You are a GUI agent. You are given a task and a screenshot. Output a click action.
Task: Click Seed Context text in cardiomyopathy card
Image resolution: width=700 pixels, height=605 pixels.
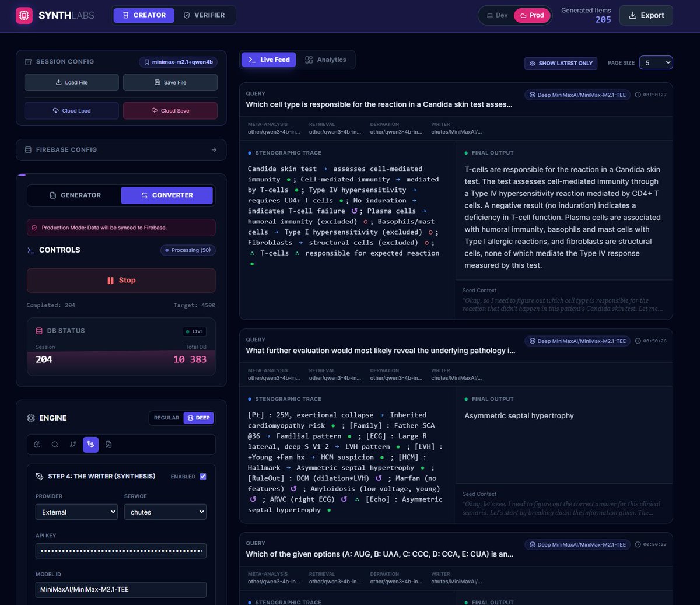tap(562, 508)
